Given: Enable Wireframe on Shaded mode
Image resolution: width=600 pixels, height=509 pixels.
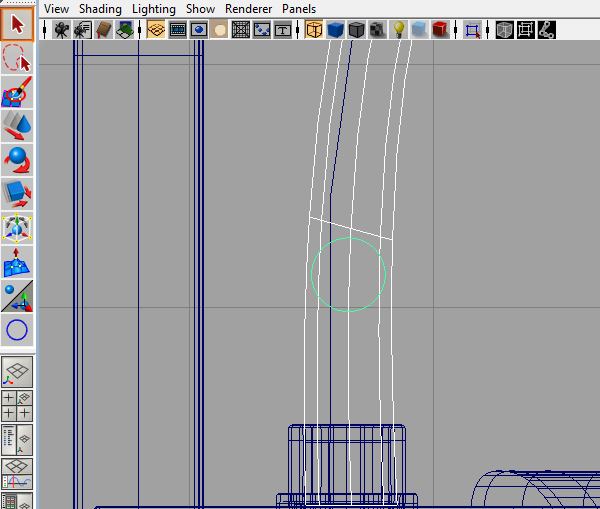Looking at the screenshot, I should click(356, 30).
